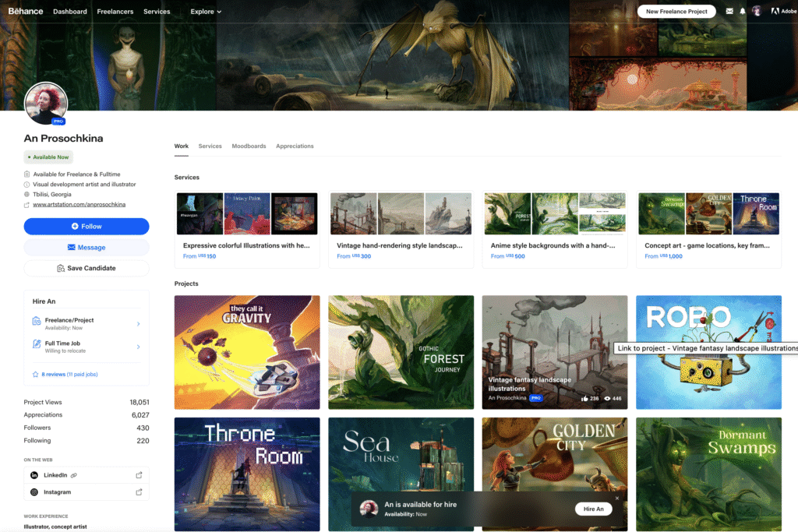Dismiss the 'An is available for hire' banner

coord(618,496)
